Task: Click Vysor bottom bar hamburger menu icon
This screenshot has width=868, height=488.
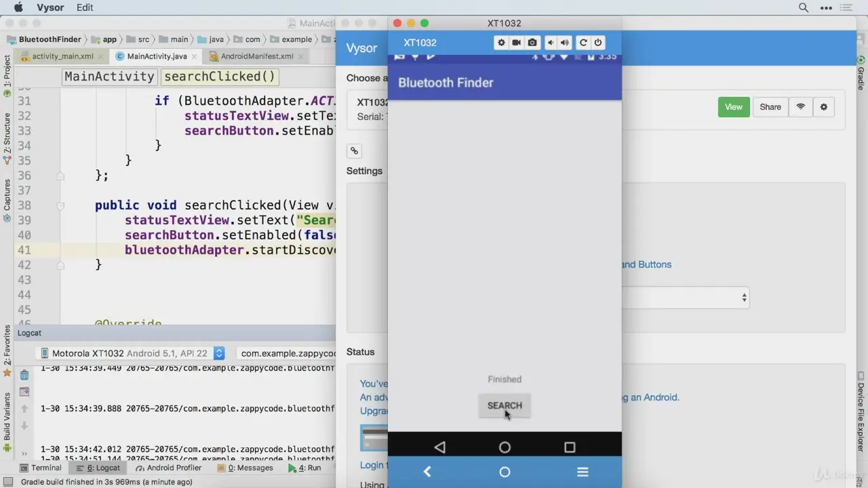Action: coord(582,472)
